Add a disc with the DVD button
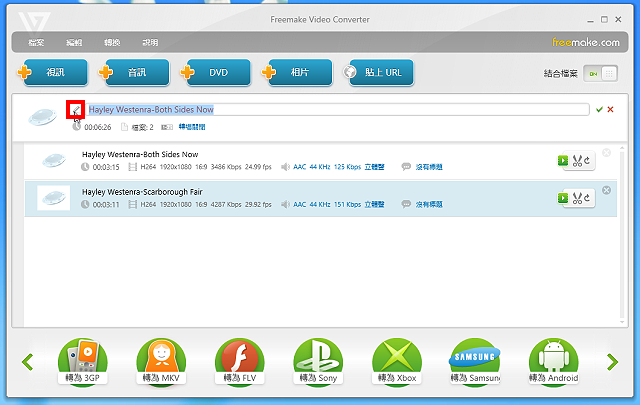 click(218, 73)
